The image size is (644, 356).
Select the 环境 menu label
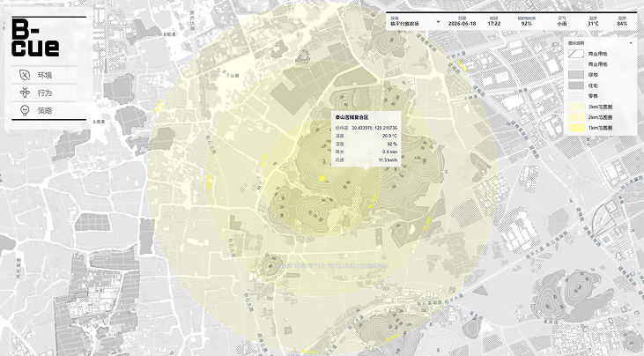tap(45, 75)
